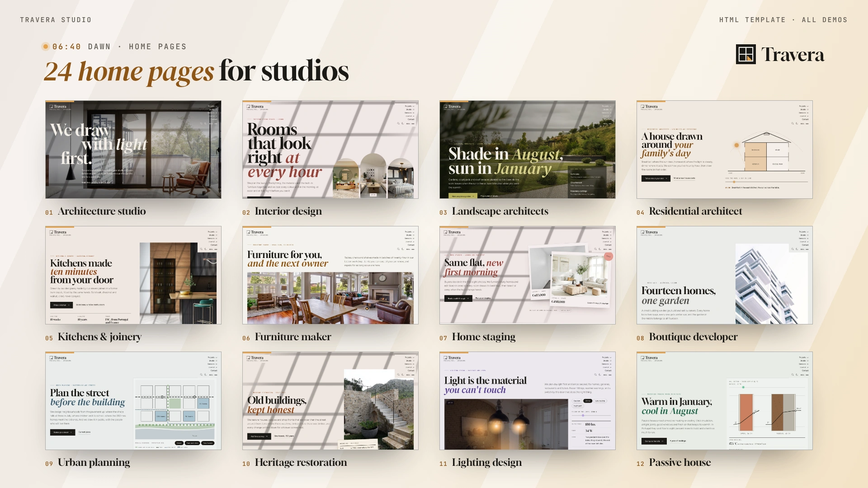Screen dimensions: 868x488
Task: Click the '24 home pages for studios' heading
Action: tap(197, 71)
